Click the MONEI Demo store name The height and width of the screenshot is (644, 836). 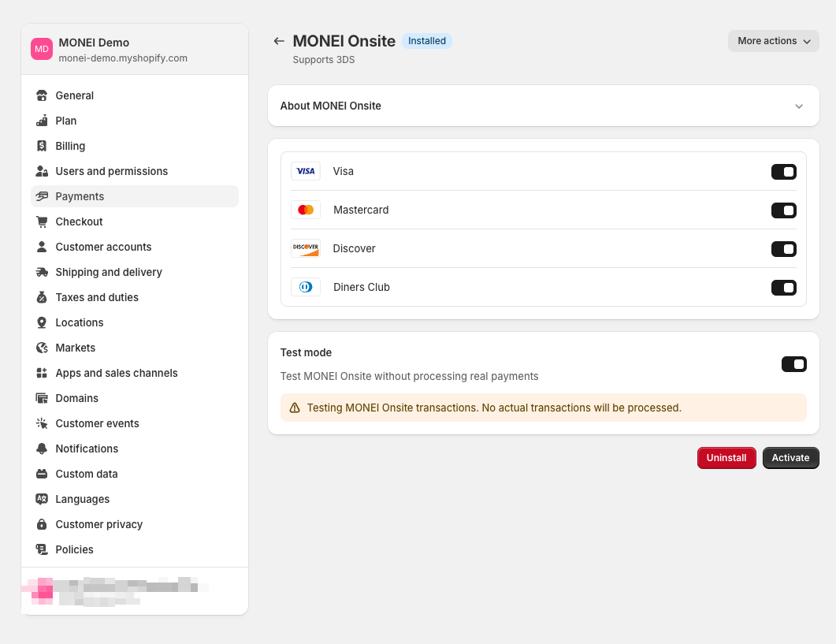coord(94,43)
